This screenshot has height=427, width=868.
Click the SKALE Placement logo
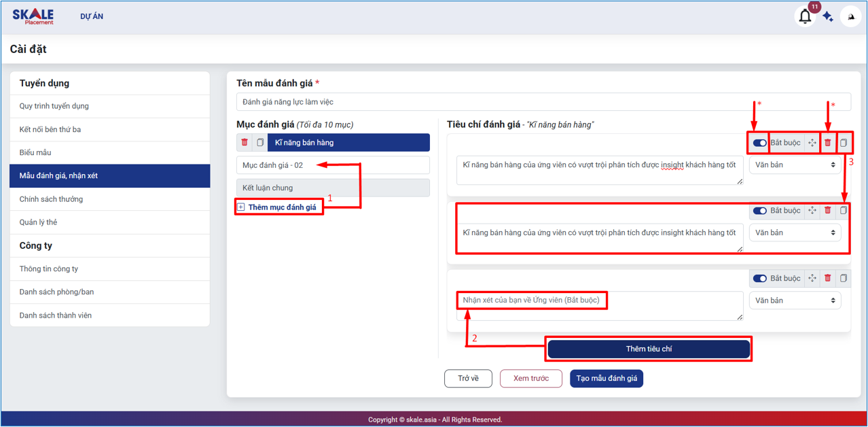[33, 16]
